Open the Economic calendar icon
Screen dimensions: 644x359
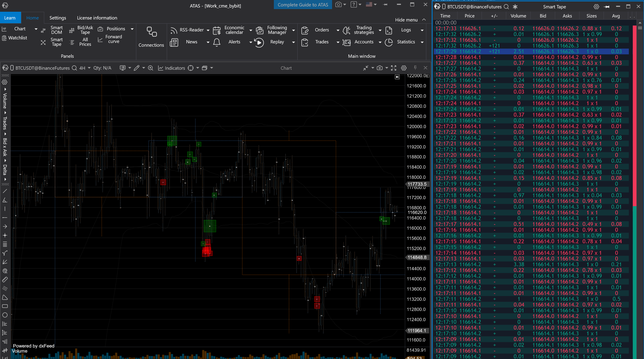pyautogui.click(x=217, y=30)
